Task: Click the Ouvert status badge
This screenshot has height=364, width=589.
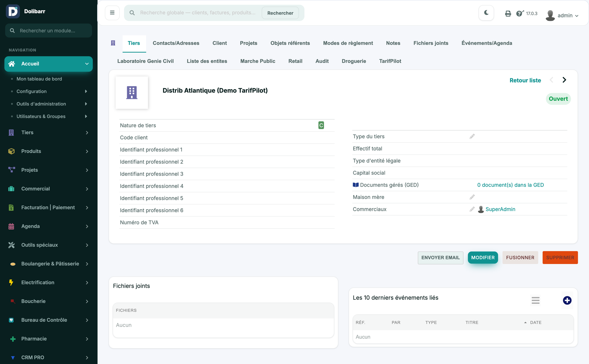Action: tap(558, 99)
